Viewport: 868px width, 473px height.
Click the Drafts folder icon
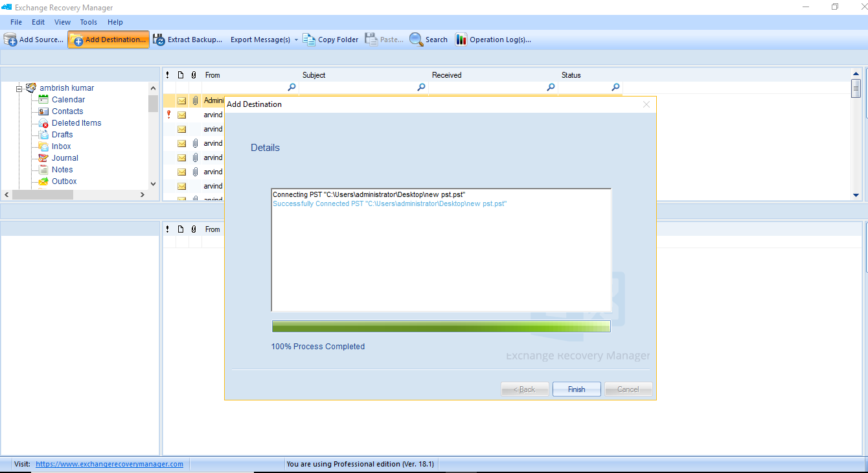(43, 134)
